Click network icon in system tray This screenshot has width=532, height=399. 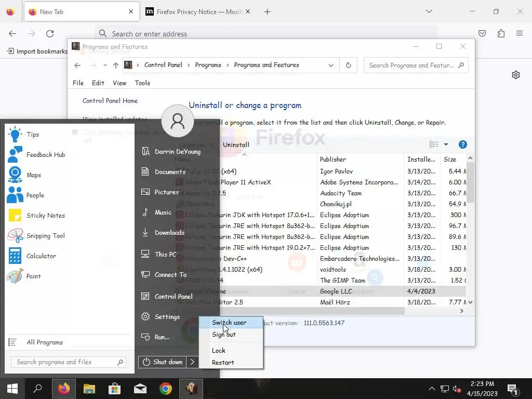(x=444, y=389)
